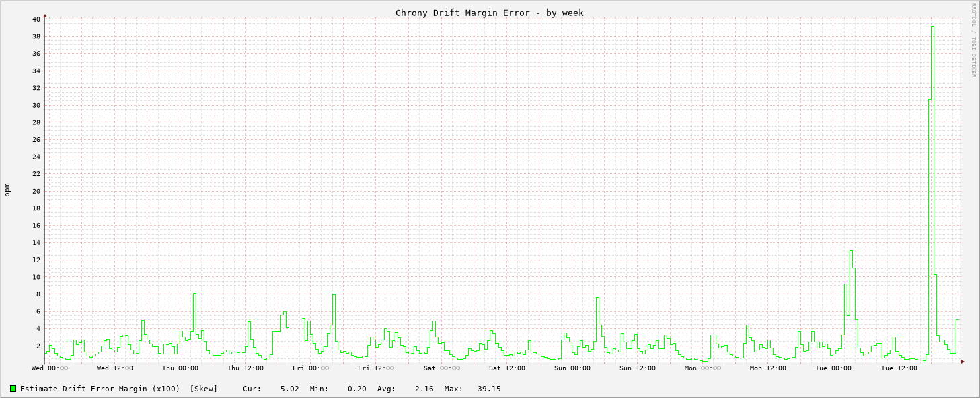Click the '[Skew]' legend text
Viewport: 980px width, 398px height.
pyautogui.click(x=204, y=389)
